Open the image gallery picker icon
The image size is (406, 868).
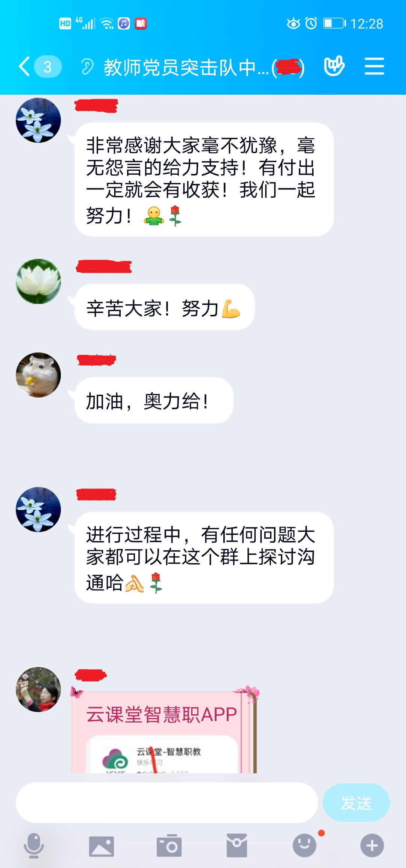click(x=101, y=846)
